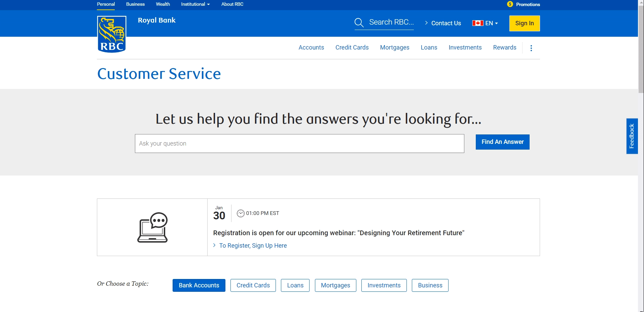This screenshot has width=644, height=312.
Task: Click the Canadian flag icon
Action: click(x=477, y=23)
